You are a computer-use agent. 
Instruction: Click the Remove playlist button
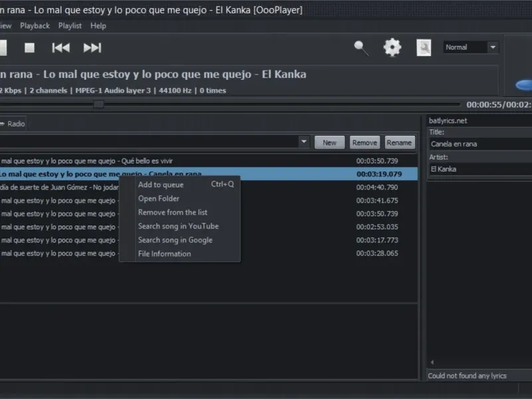pos(364,142)
